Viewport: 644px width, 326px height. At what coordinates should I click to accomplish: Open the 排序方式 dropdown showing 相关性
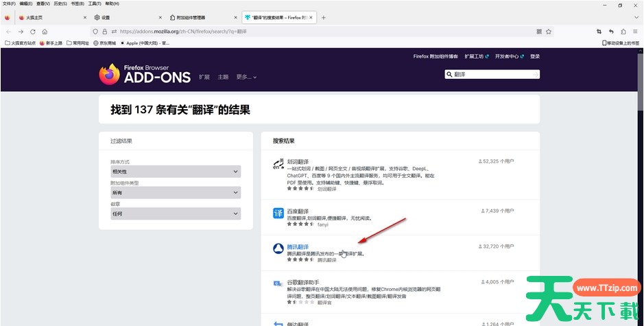(x=176, y=172)
